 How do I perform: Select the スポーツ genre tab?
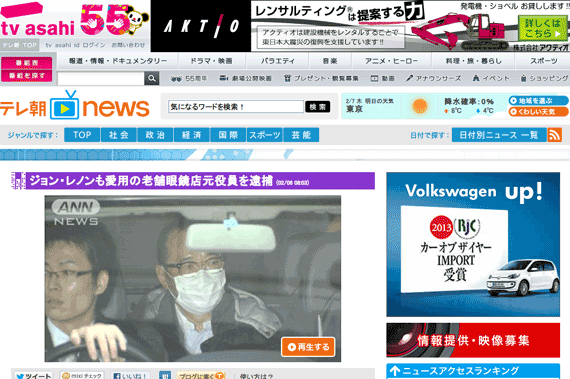coord(265,135)
